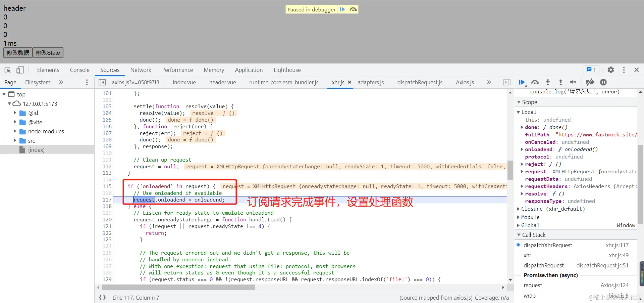This screenshot has height=303, width=644.
Task: Open the Memory tab
Action: pos(214,70)
